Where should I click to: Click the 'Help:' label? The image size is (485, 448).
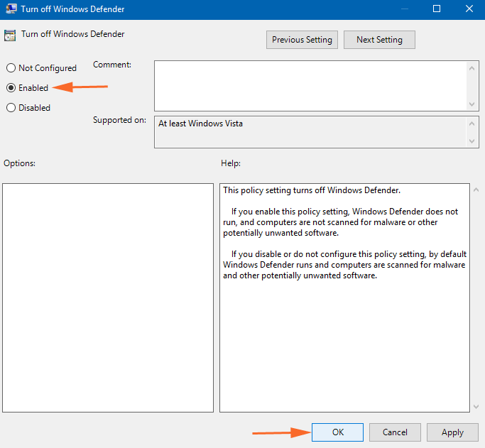click(x=231, y=163)
